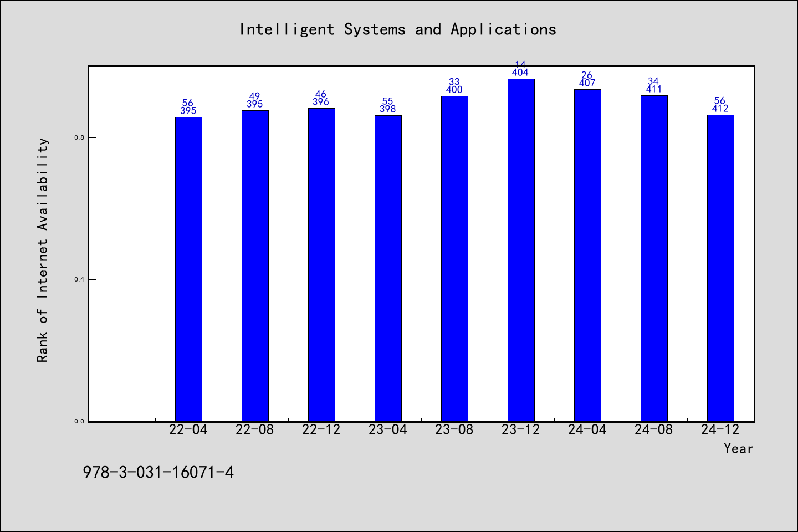The height and width of the screenshot is (532, 798).
Task: Click the value 411 above the 24-08 bar
Action: tap(653, 89)
